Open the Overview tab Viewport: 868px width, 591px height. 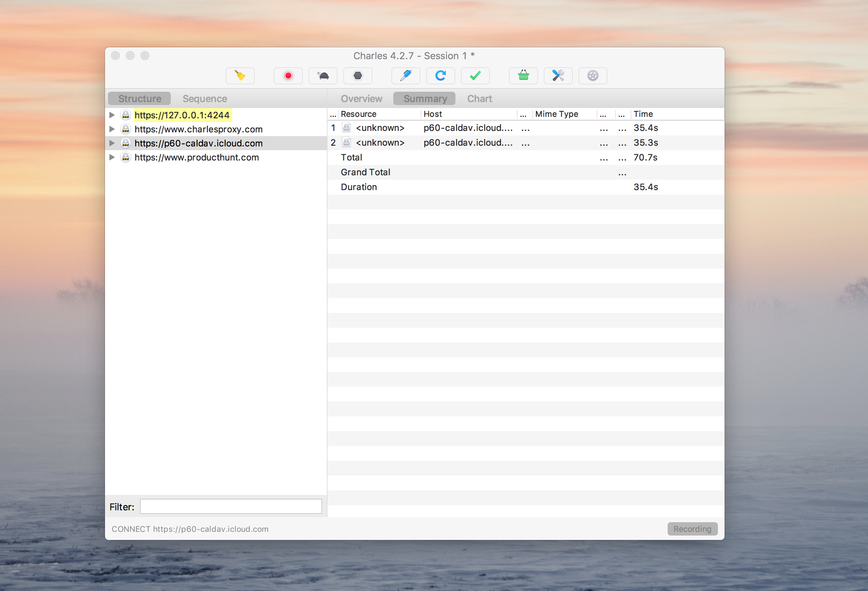click(361, 99)
